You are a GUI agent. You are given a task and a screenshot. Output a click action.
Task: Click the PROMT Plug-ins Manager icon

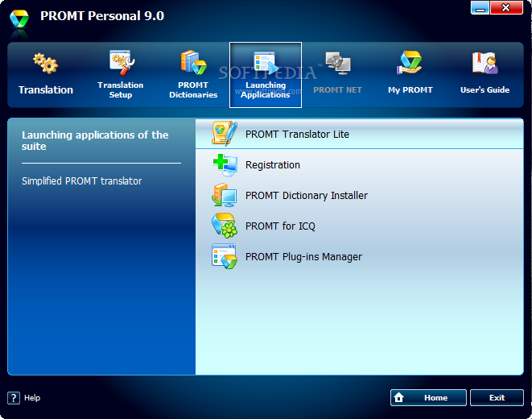225,256
